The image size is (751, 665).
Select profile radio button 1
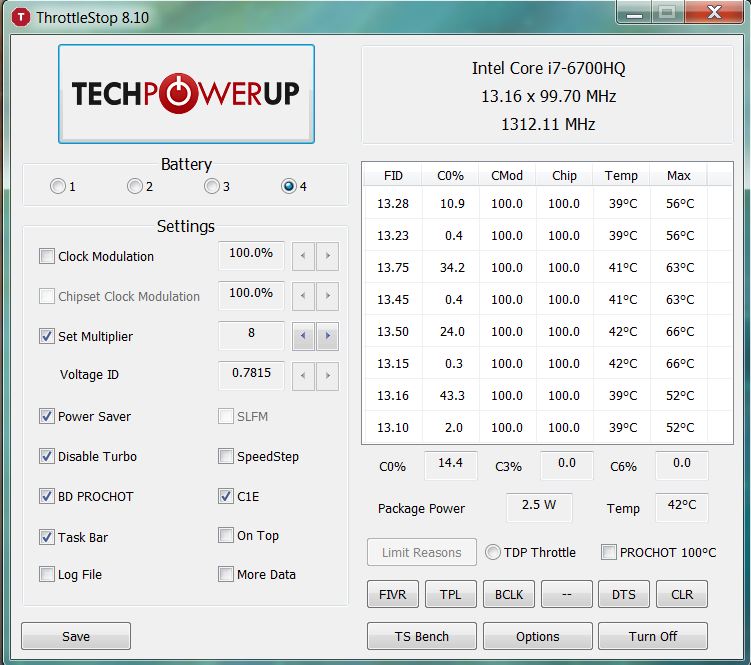pyautogui.click(x=58, y=186)
